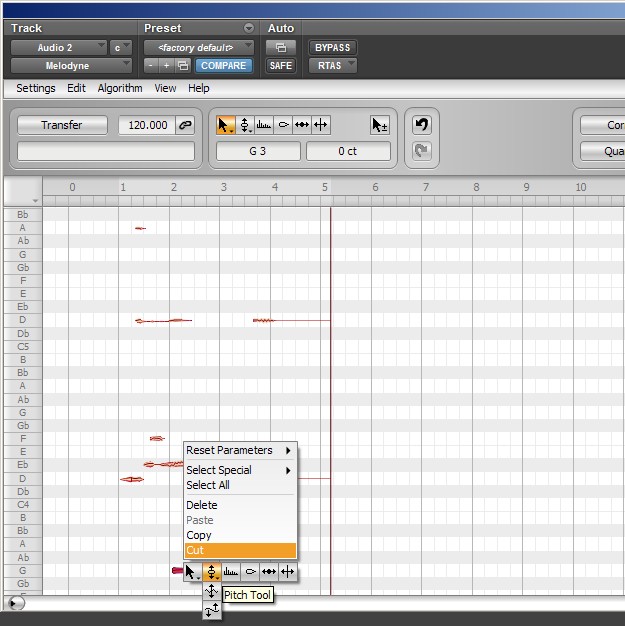
Task: Expand the Reset Parameters submenu
Action: [x=240, y=450]
